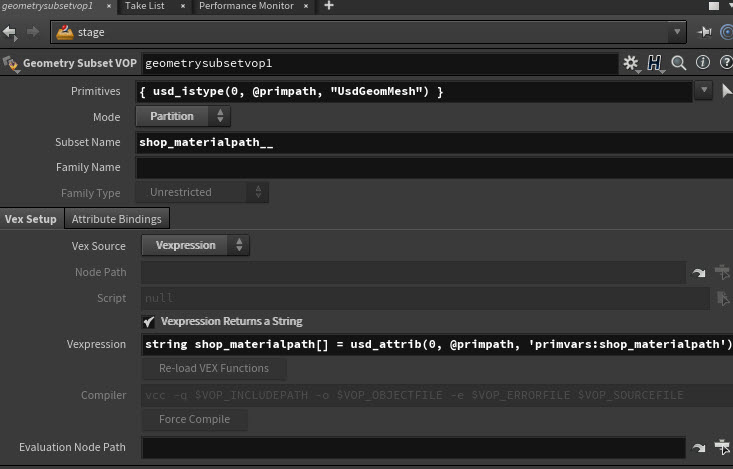This screenshot has height=469, width=733.
Task: Click the Primitives parameter label
Action: click(95, 91)
